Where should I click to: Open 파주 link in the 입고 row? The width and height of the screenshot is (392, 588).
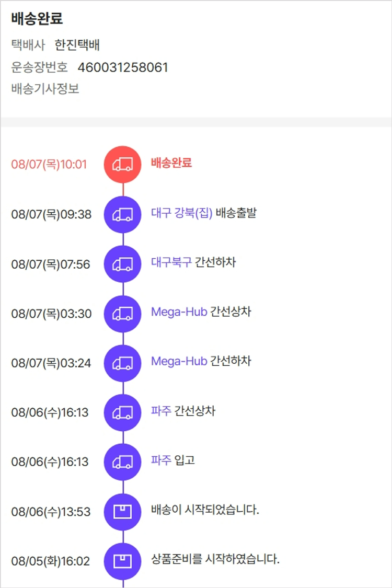click(x=161, y=460)
